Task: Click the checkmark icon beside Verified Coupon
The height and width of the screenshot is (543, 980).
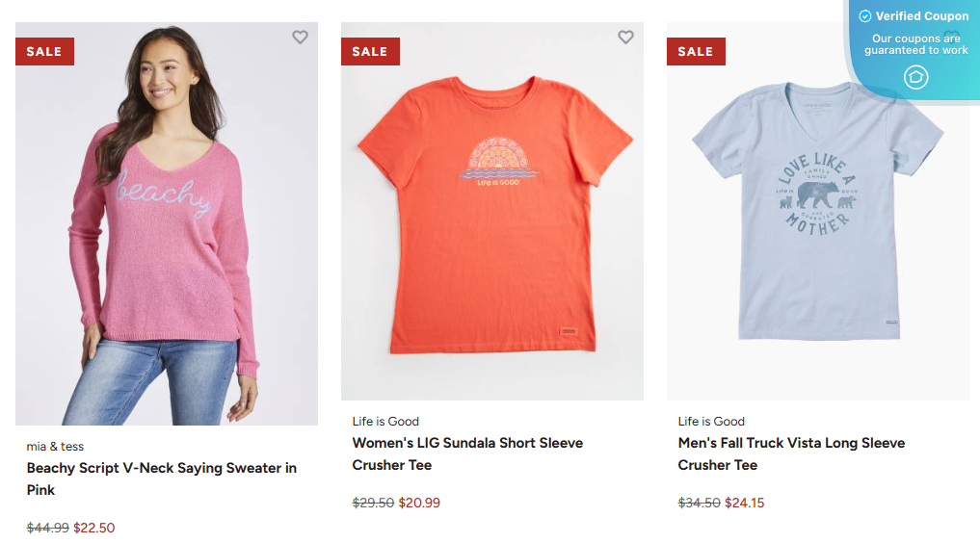Action: click(865, 16)
